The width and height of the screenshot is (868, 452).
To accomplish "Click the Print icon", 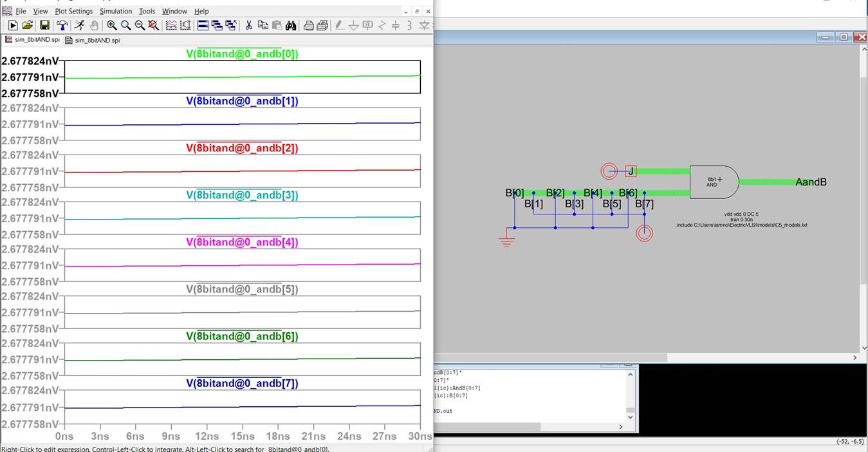I will pyautogui.click(x=322, y=25).
